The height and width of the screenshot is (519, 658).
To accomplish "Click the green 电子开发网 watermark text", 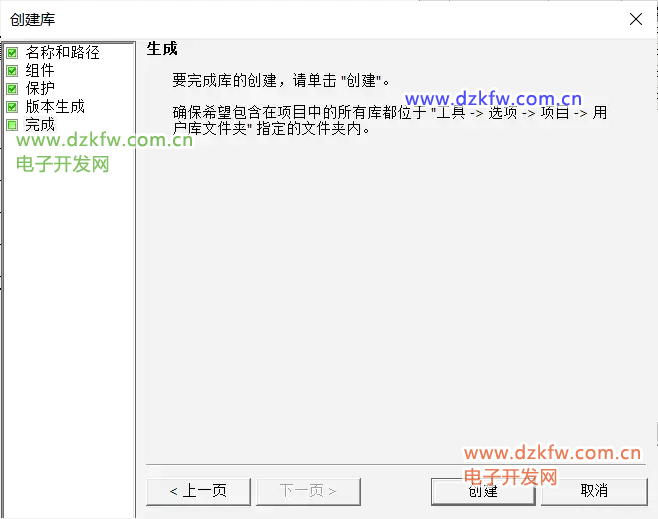I will pos(63,164).
